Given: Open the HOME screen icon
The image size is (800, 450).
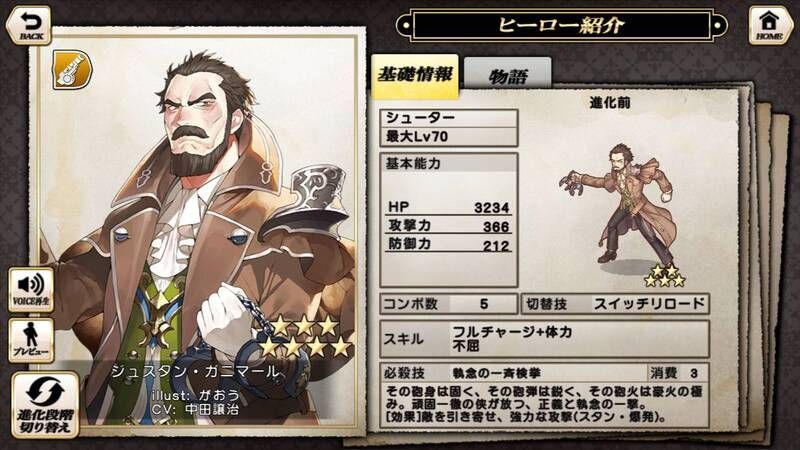Looking at the screenshot, I should click(770, 25).
